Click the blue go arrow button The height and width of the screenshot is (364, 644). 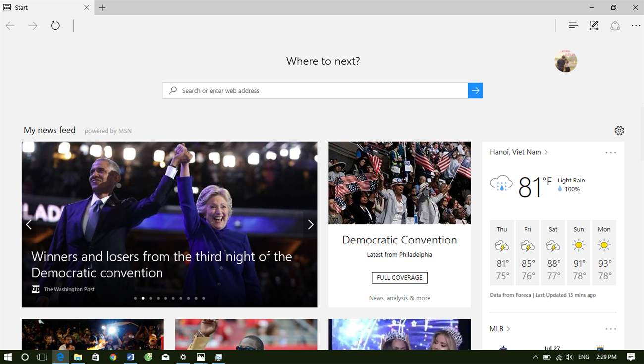(x=475, y=91)
